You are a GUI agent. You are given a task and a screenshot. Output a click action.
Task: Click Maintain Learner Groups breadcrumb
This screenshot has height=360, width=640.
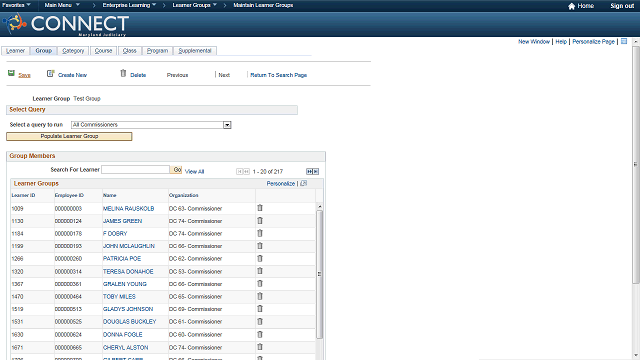point(263,5)
